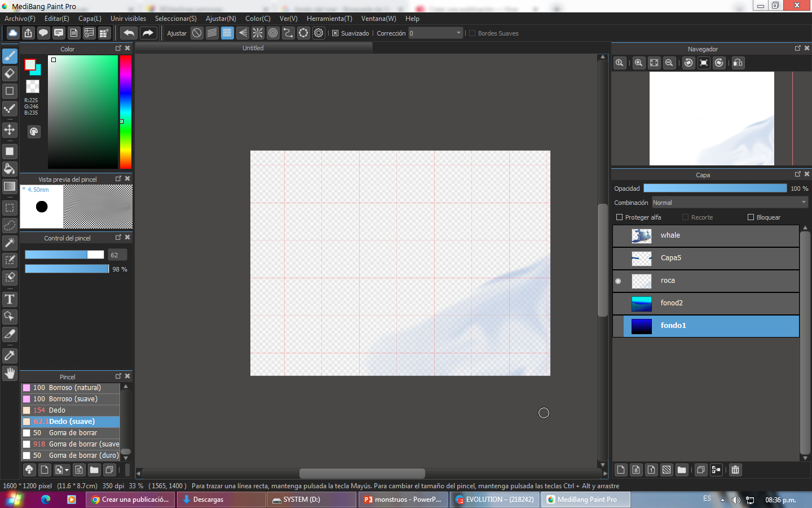Open the Seleccionar(S) menu
Image resolution: width=812 pixels, height=508 pixels.
176,19
